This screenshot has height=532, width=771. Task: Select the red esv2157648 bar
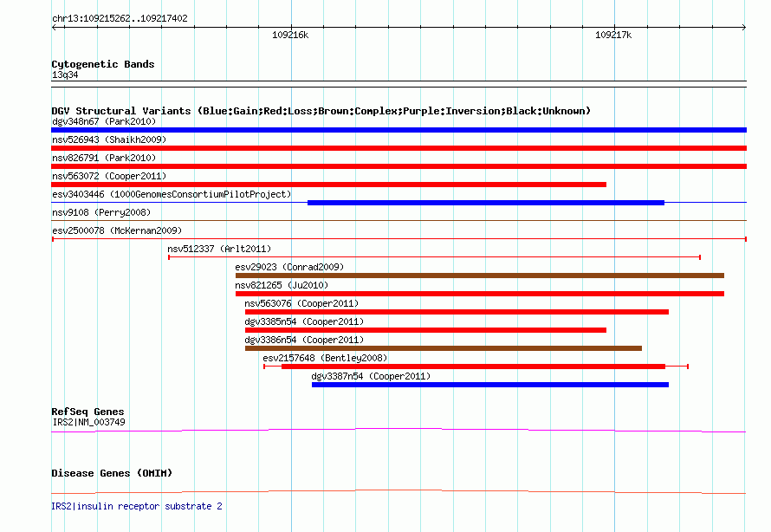click(474, 367)
